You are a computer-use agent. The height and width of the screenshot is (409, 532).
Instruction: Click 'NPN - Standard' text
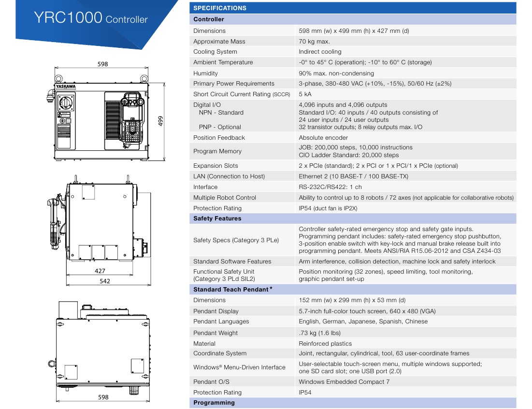(x=221, y=112)
